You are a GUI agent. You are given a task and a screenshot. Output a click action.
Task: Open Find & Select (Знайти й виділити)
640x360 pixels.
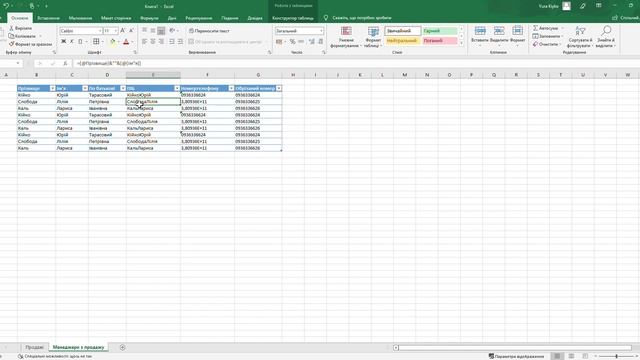[x=606, y=37]
